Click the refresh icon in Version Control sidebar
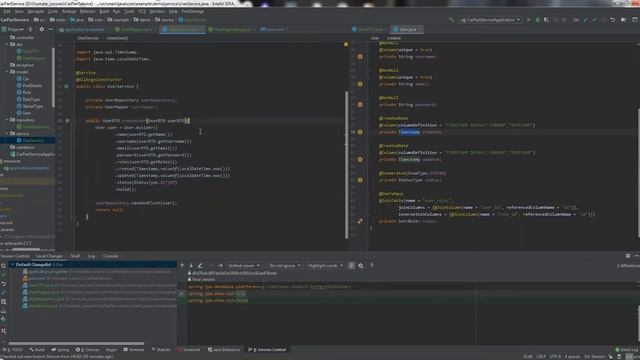 coord(3,266)
